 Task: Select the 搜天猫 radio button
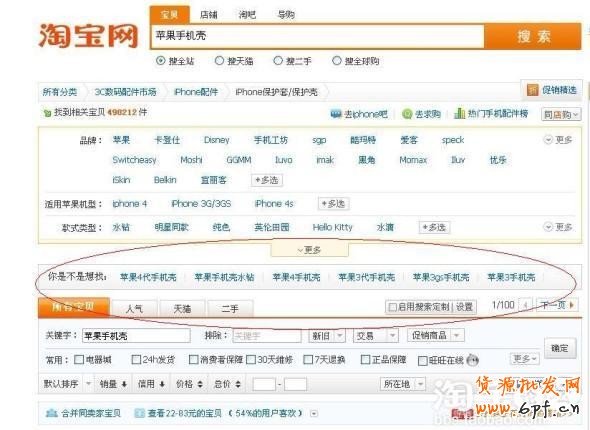[219, 60]
